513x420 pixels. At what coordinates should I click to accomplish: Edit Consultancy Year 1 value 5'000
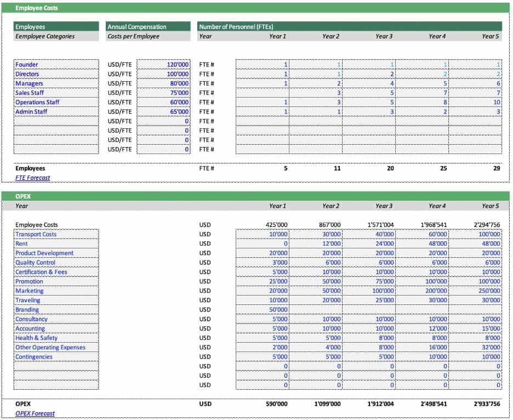tap(263, 319)
